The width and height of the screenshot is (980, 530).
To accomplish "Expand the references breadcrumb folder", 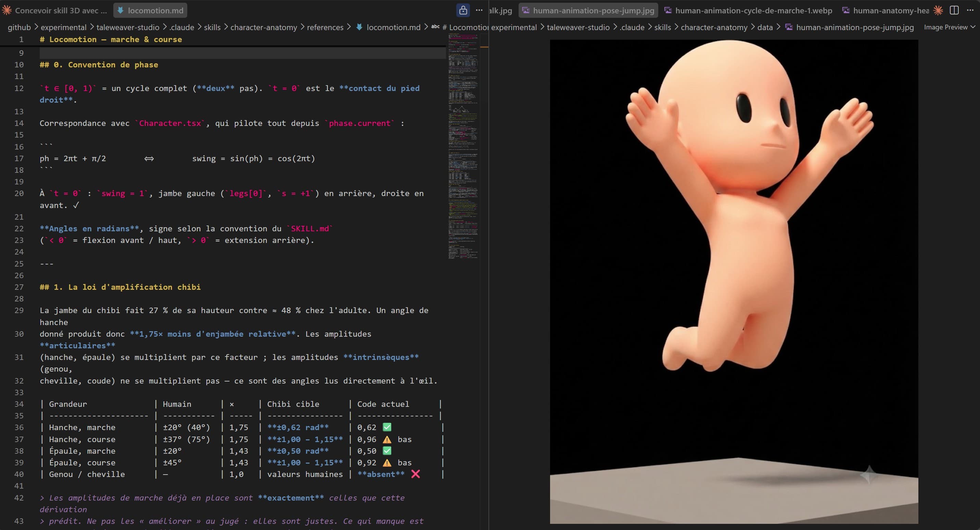I will [325, 27].
